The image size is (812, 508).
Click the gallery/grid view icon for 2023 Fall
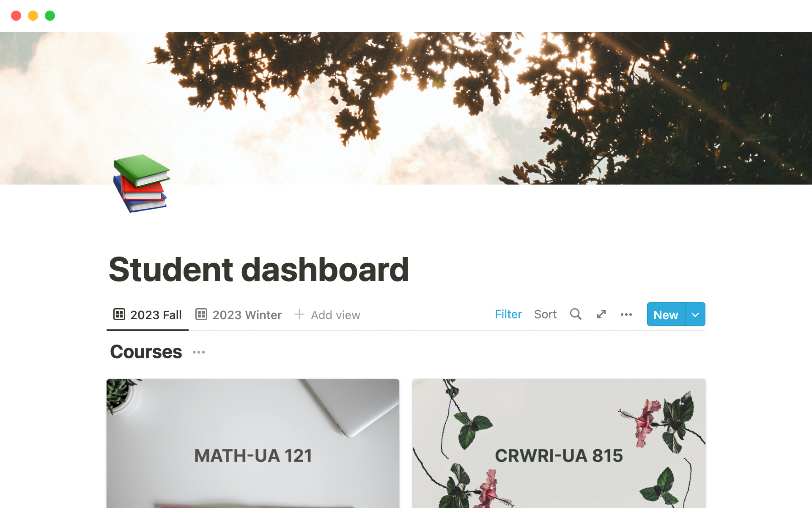click(x=119, y=314)
